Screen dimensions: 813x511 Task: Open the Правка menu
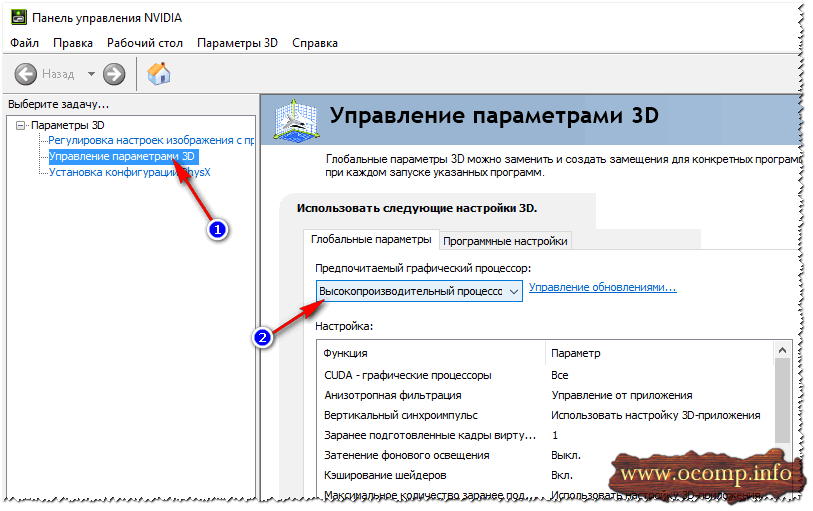(73, 43)
